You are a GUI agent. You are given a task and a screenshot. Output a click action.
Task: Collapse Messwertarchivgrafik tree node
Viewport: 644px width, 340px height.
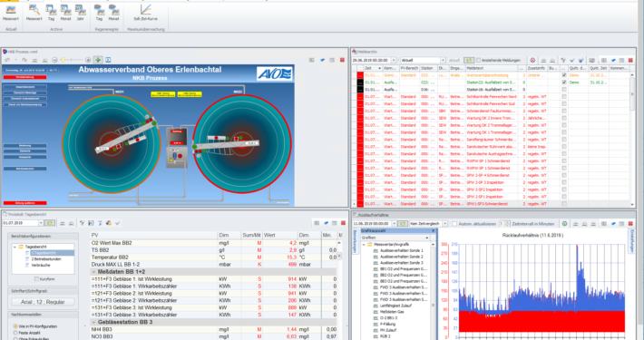pos(364,244)
